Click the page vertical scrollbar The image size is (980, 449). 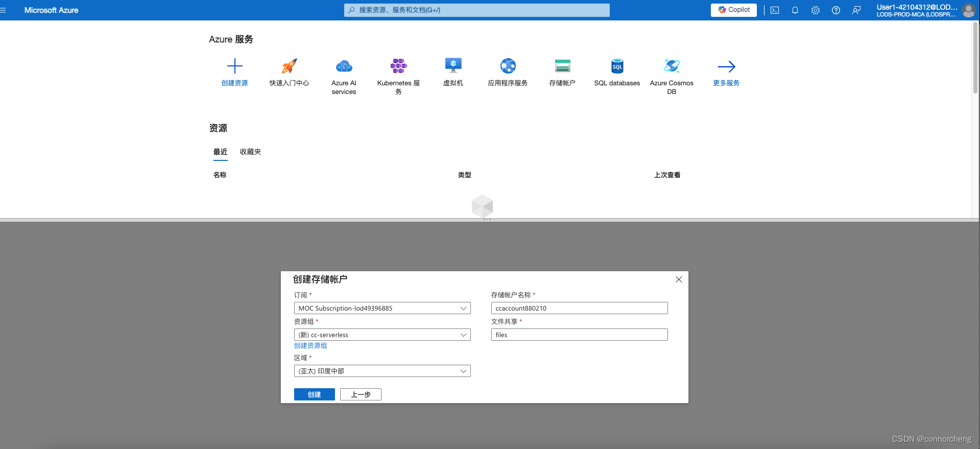(x=975, y=57)
